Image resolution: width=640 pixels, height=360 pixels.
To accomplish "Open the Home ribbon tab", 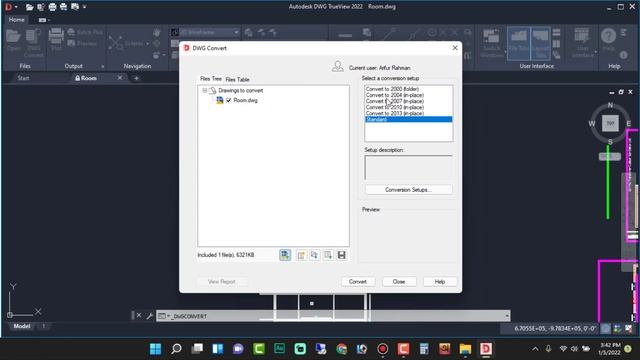I will coord(17,20).
